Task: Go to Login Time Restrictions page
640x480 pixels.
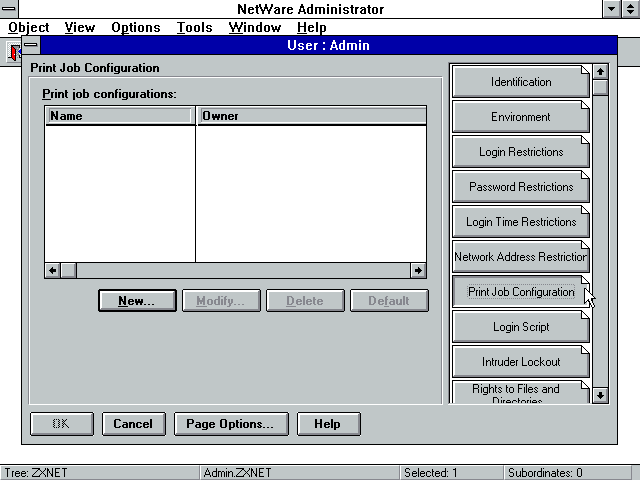Action: 521,222
